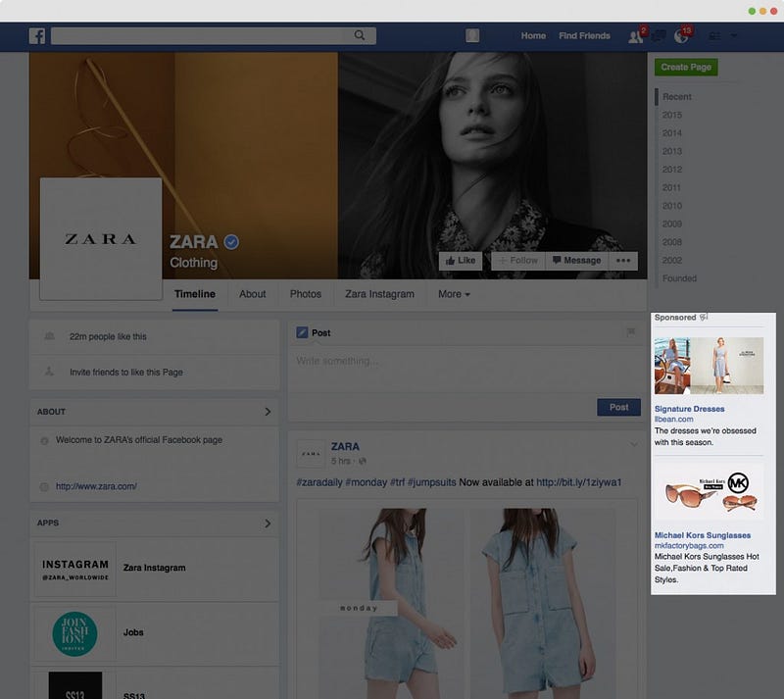Click the post's public audience globe icon
The height and width of the screenshot is (699, 784).
click(x=363, y=461)
